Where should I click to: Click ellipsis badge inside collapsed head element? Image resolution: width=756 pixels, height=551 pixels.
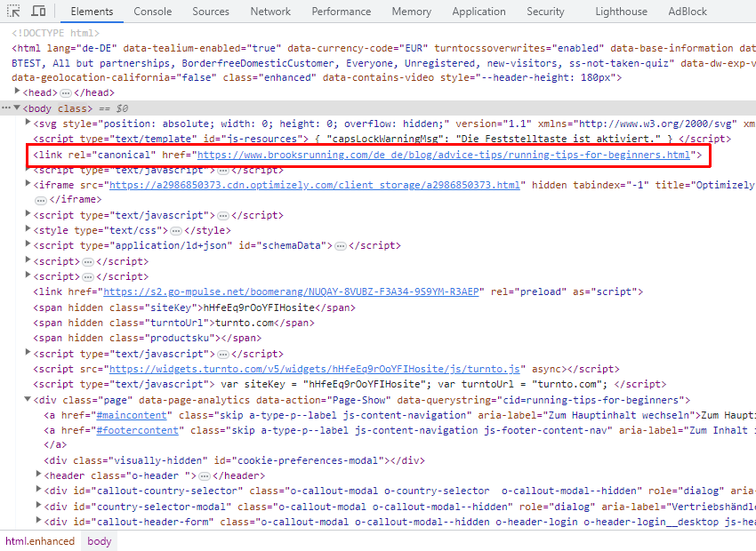[66, 93]
